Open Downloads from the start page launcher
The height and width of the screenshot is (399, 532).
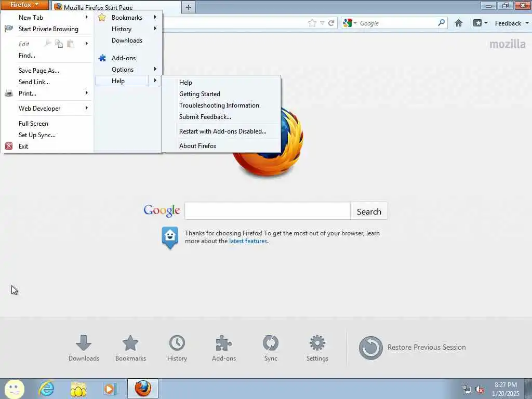(84, 348)
